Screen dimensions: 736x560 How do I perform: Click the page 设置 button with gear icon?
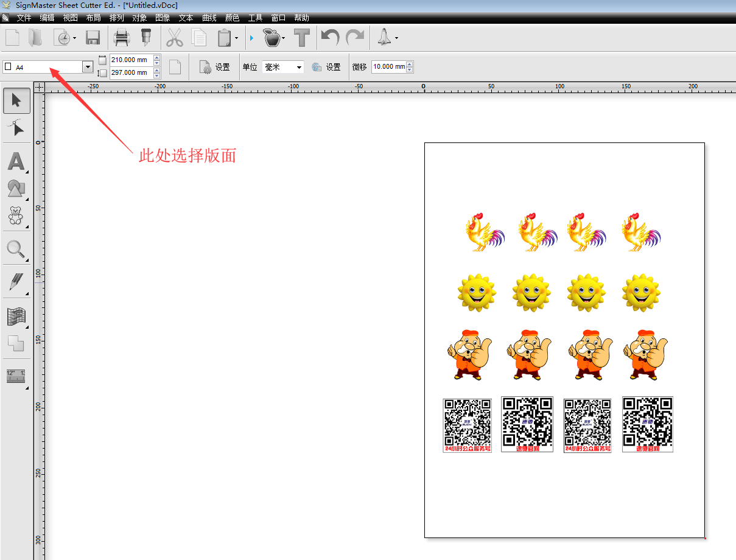pyautogui.click(x=214, y=67)
